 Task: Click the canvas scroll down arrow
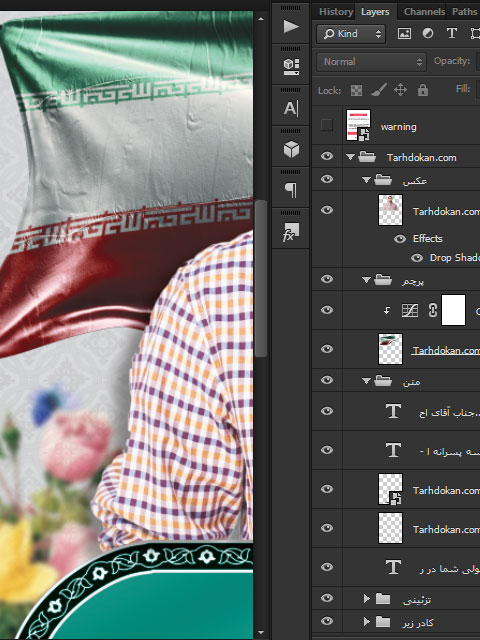point(261,633)
